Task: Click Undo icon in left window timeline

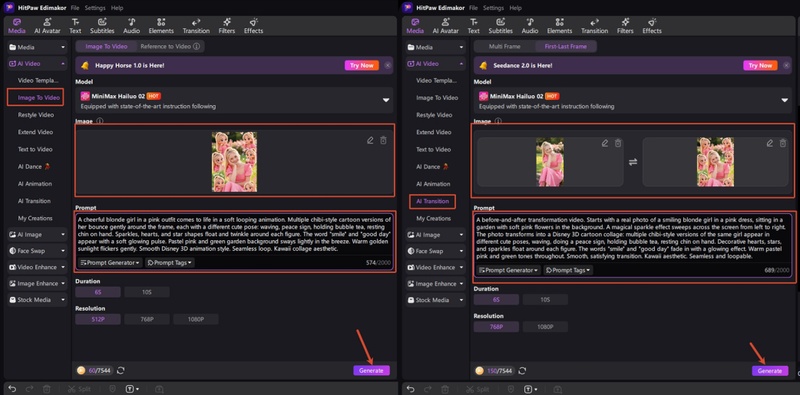Action: [12, 389]
